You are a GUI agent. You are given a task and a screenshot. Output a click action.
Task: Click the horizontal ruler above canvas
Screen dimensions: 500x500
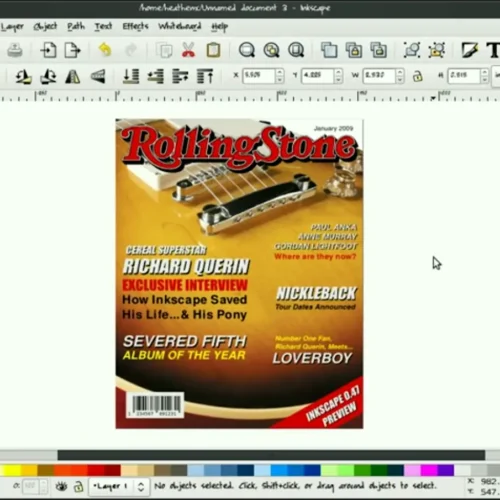coord(250,96)
